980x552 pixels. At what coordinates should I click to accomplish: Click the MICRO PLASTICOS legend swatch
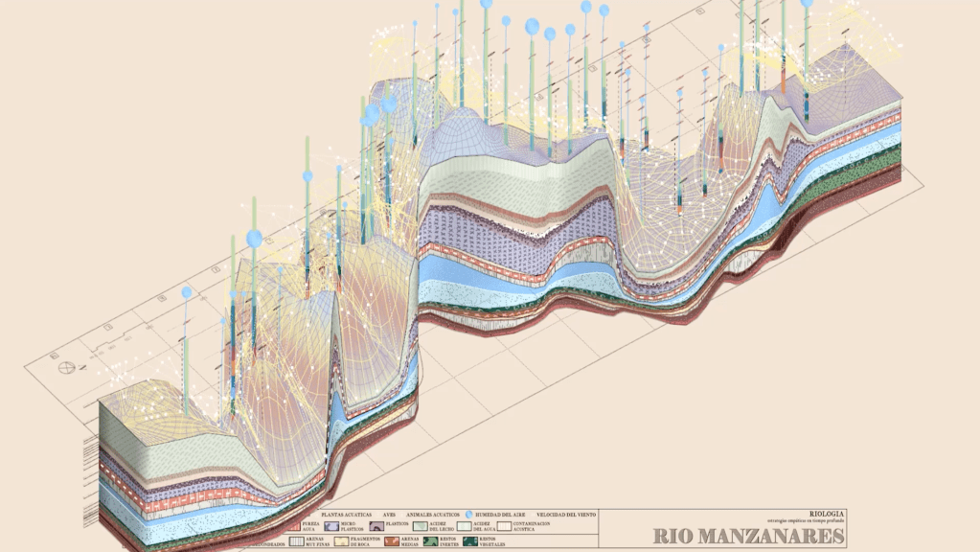tap(331, 526)
